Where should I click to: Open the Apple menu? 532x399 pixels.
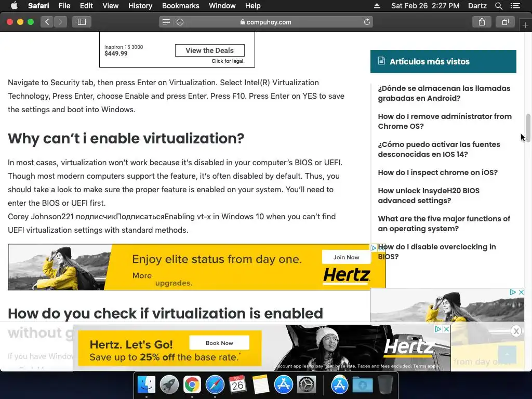click(x=14, y=6)
